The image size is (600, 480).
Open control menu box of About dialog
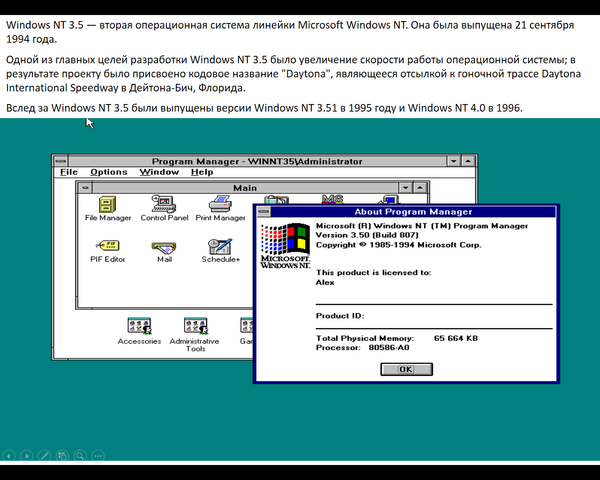click(261, 211)
